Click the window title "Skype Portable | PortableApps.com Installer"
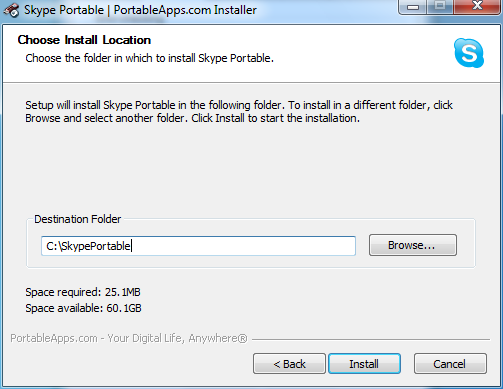This screenshot has height=389, width=503. 140,10
